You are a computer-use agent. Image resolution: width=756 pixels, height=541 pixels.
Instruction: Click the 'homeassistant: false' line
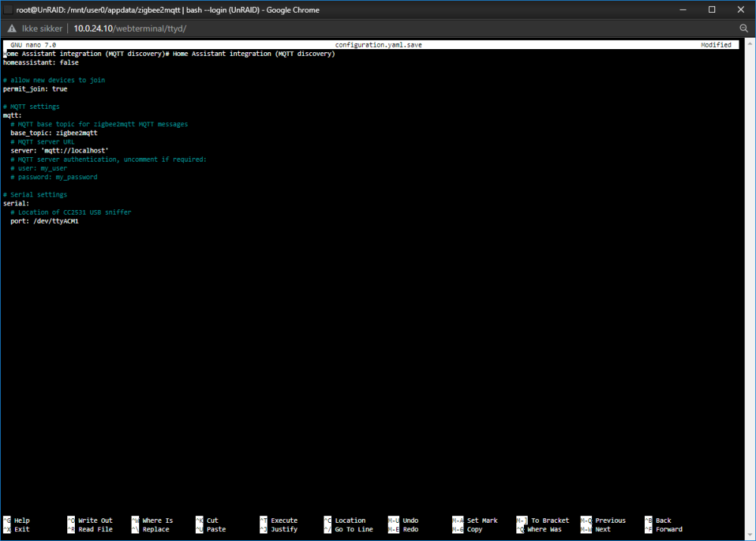click(x=41, y=63)
